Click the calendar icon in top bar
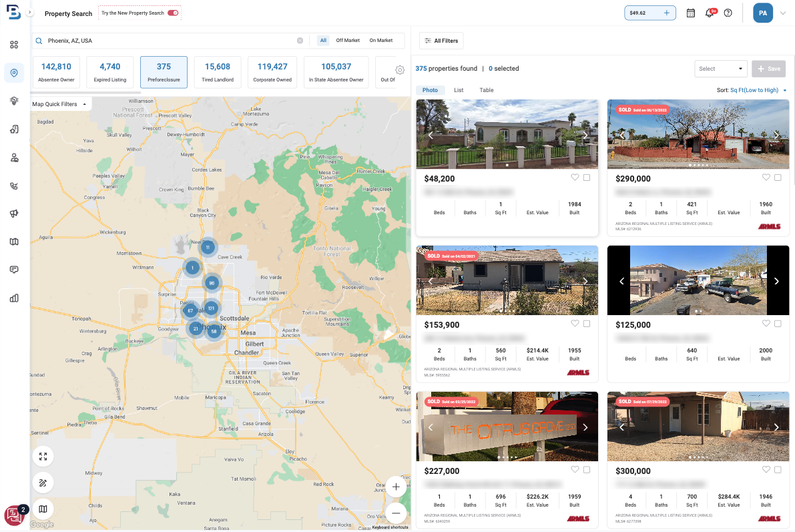This screenshot has width=795, height=532. point(691,13)
